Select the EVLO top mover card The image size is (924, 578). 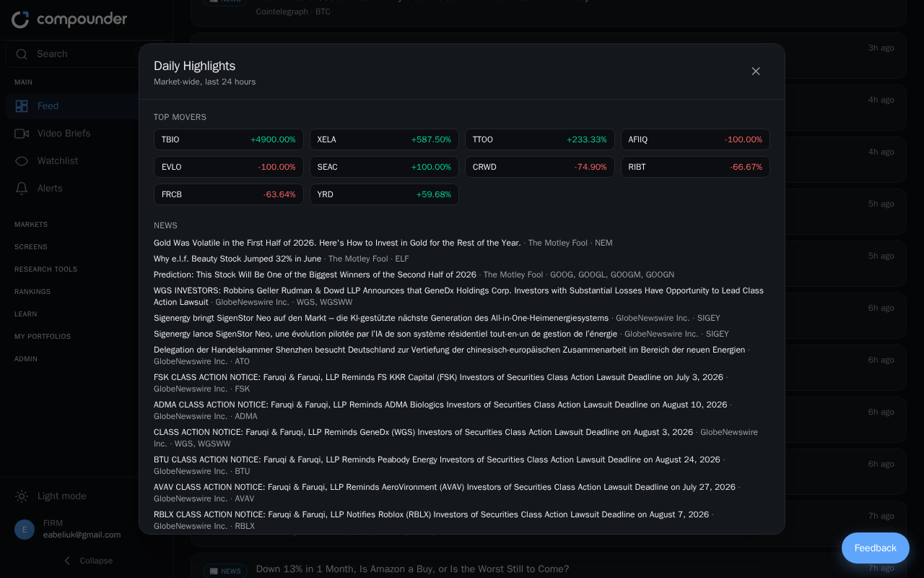(229, 167)
